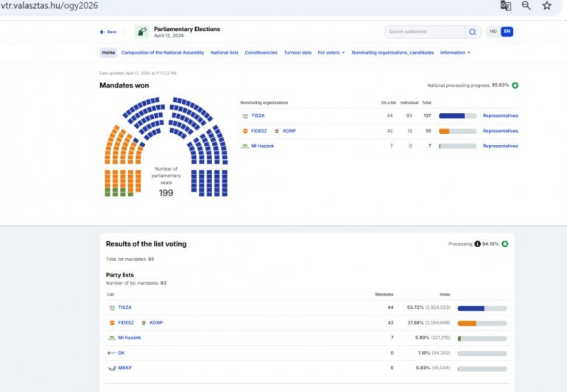
Task: Go to the Turnout data tab
Action: click(297, 53)
